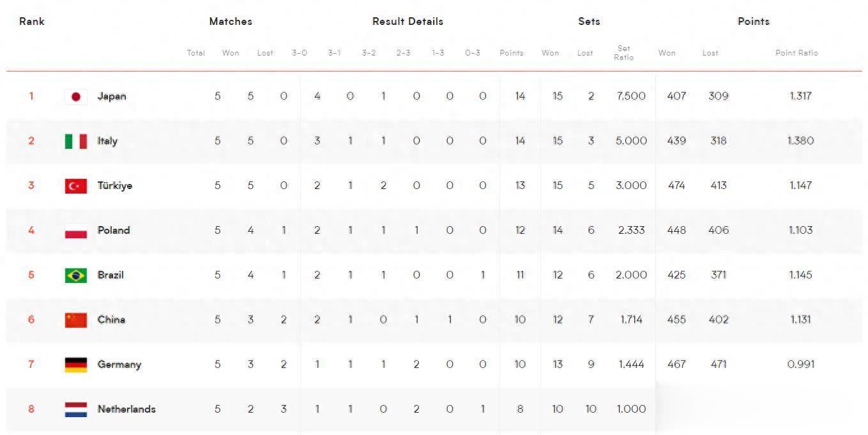This screenshot has width=868, height=435.
Task: Click the Germany flag icon
Action: pos(76,365)
